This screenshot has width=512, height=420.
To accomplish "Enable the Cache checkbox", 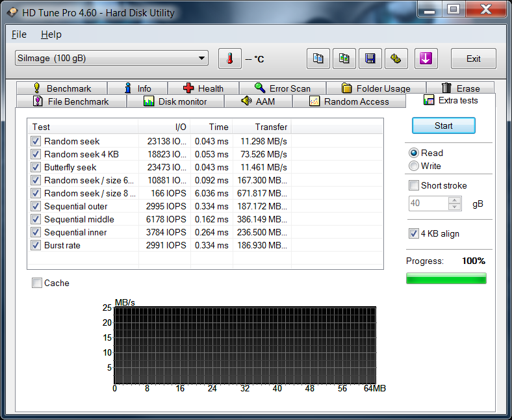I will (37, 283).
